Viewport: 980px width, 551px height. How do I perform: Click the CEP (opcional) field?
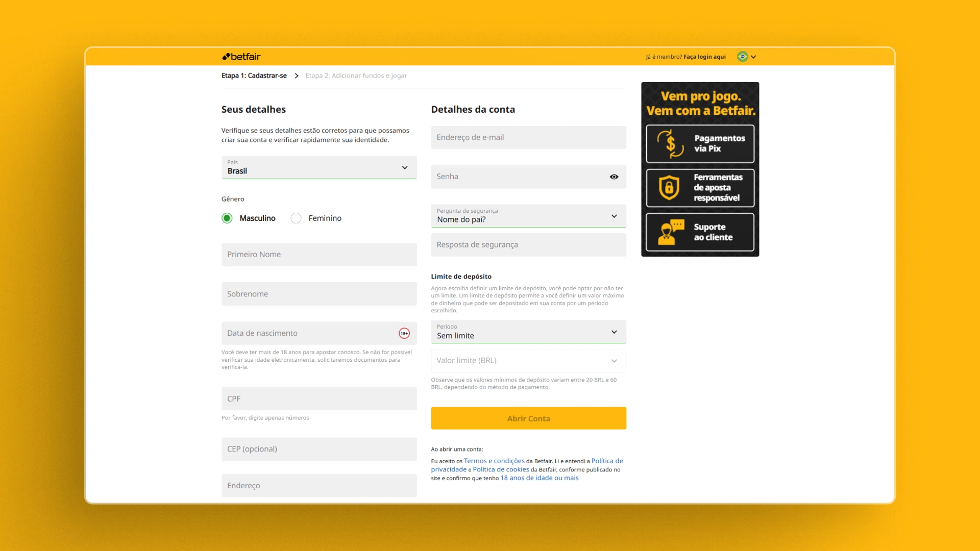tap(319, 449)
